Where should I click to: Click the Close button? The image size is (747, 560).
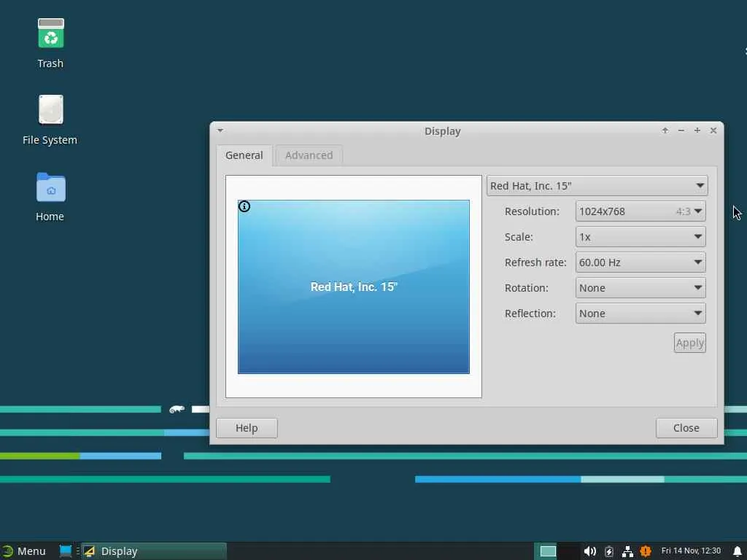click(686, 428)
